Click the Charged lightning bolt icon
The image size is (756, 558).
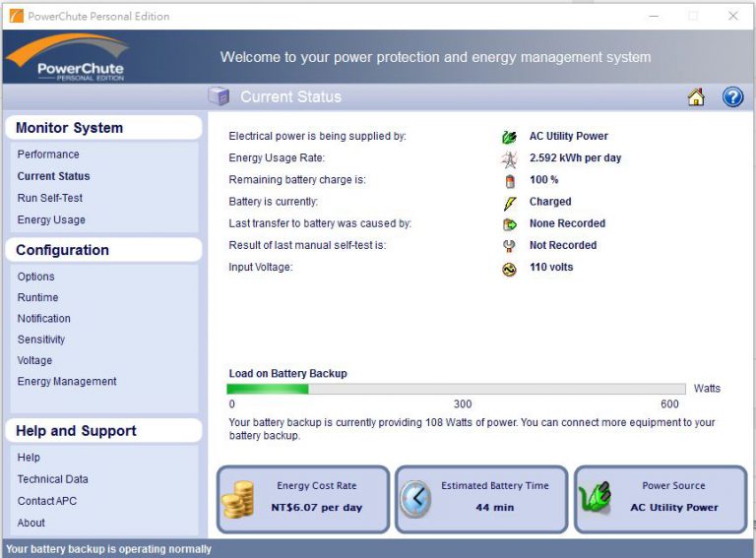[x=509, y=202]
